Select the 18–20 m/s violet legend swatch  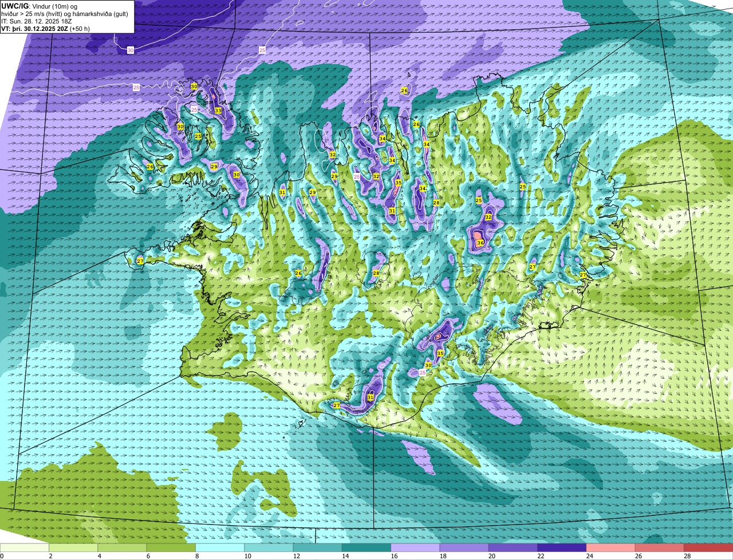click(x=464, y=547)
